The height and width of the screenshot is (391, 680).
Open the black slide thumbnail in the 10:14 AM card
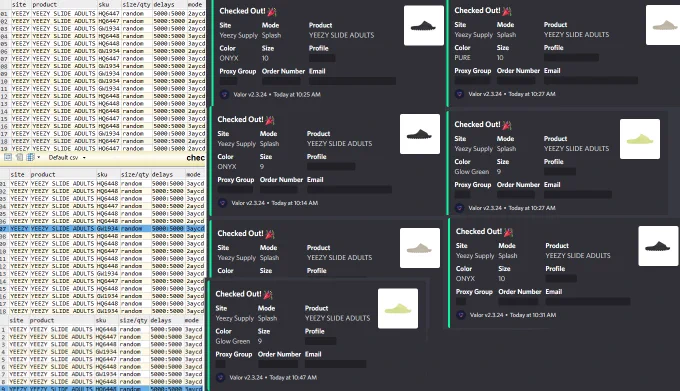(420, 134)
